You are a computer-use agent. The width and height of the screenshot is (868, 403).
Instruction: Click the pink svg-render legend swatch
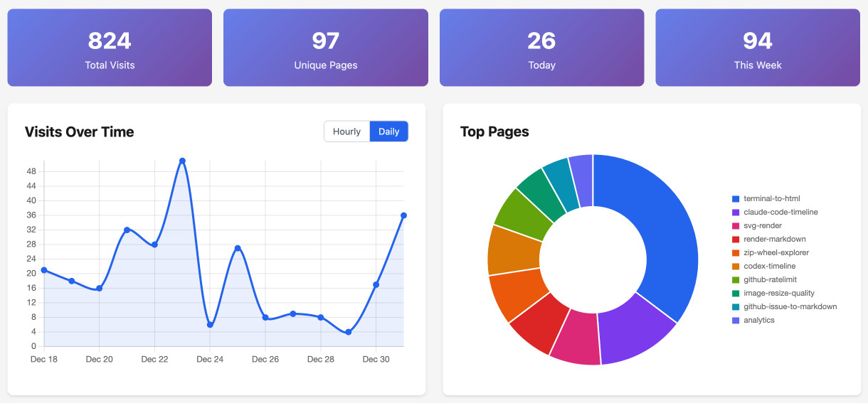click(x=736, y=226)
